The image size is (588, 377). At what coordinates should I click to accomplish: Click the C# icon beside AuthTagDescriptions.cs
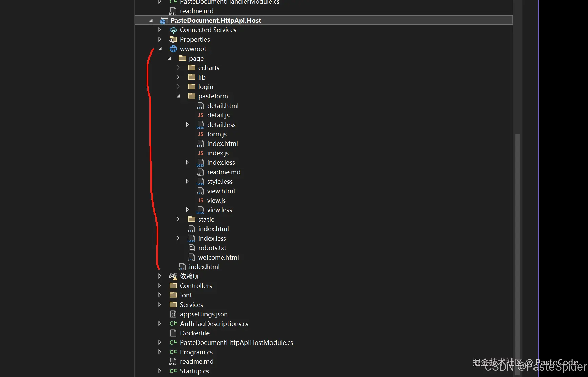coord(173,324)
